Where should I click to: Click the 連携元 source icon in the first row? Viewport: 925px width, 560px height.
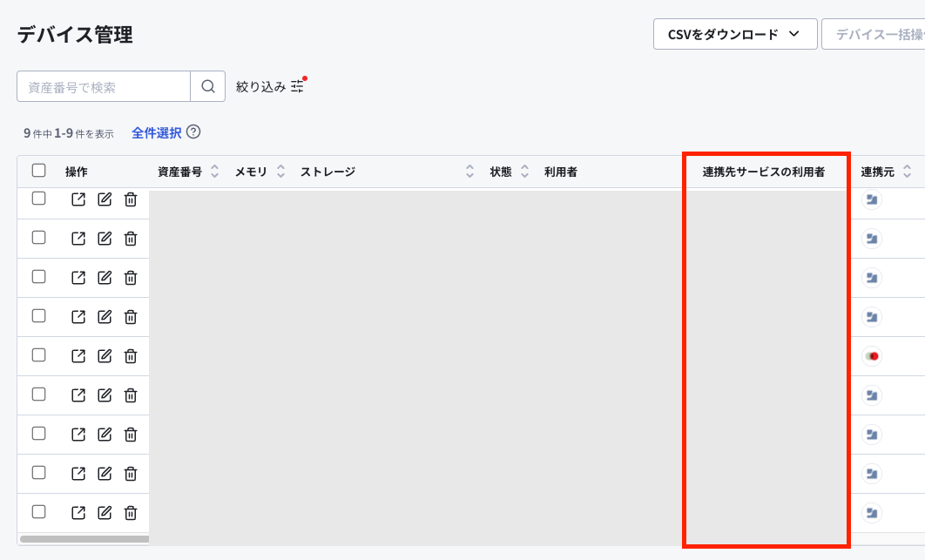(x=872, y=199)
